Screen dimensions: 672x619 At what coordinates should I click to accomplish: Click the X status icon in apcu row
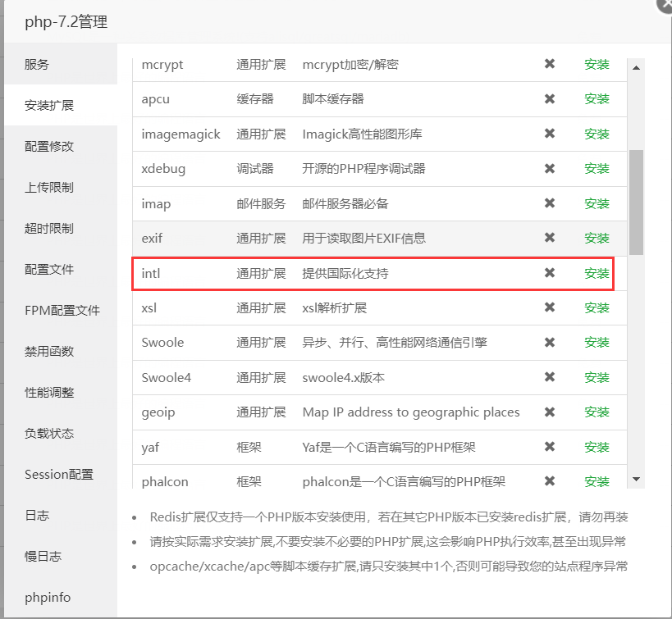[x=550, y=99]
